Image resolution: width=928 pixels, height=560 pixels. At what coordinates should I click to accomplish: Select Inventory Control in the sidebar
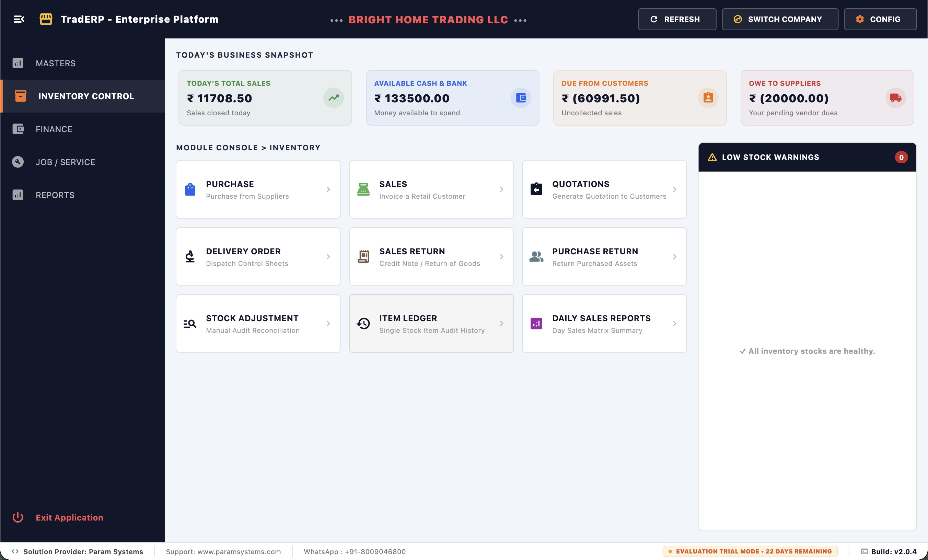click(82, 96)
